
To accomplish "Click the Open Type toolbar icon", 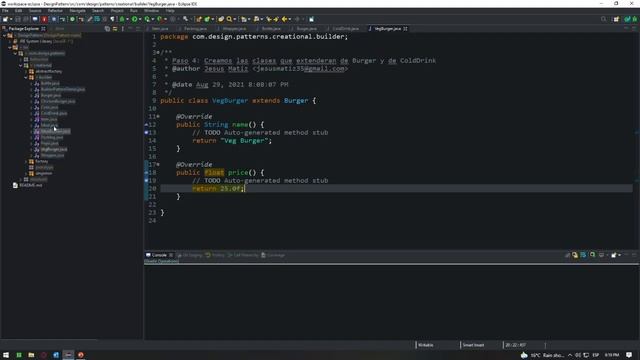I will click(x=221, y=19).
